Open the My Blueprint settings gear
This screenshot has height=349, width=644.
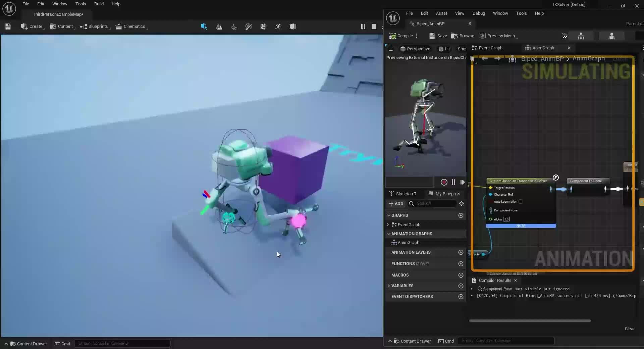tap(461, 204)
